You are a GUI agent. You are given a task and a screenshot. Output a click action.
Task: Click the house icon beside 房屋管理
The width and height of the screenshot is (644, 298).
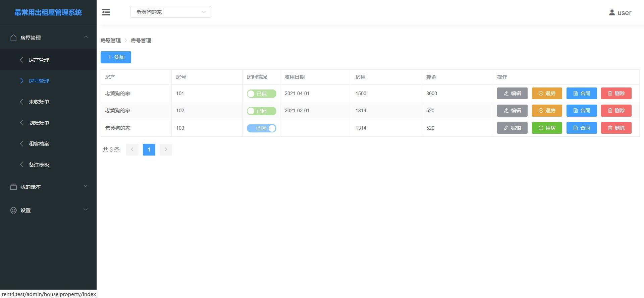tap(13, 38)
